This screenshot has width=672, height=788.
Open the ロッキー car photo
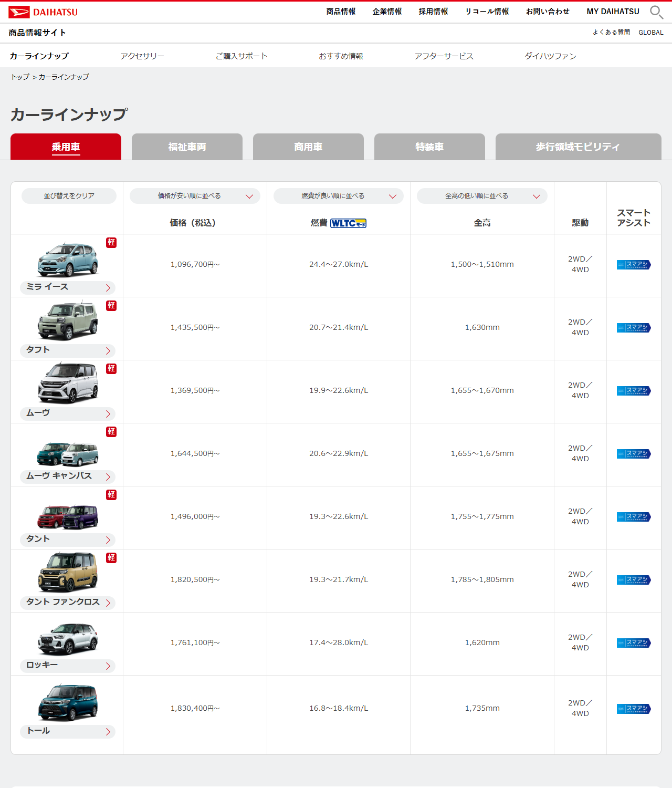click(68, 639)
